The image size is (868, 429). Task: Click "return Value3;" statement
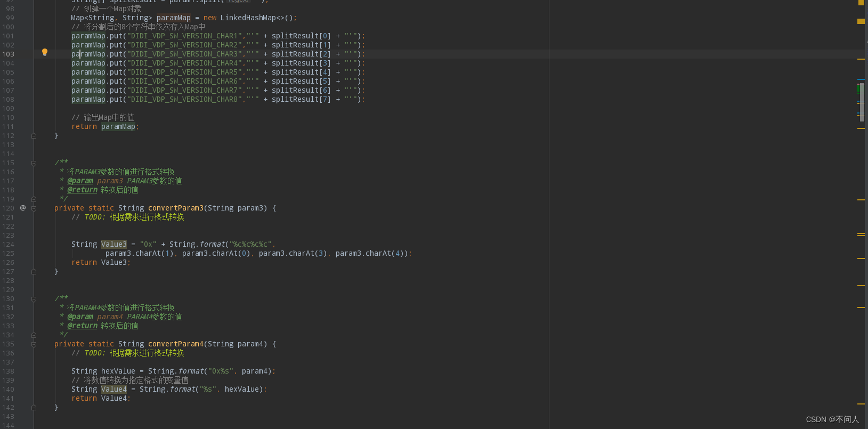pos(101,262)
